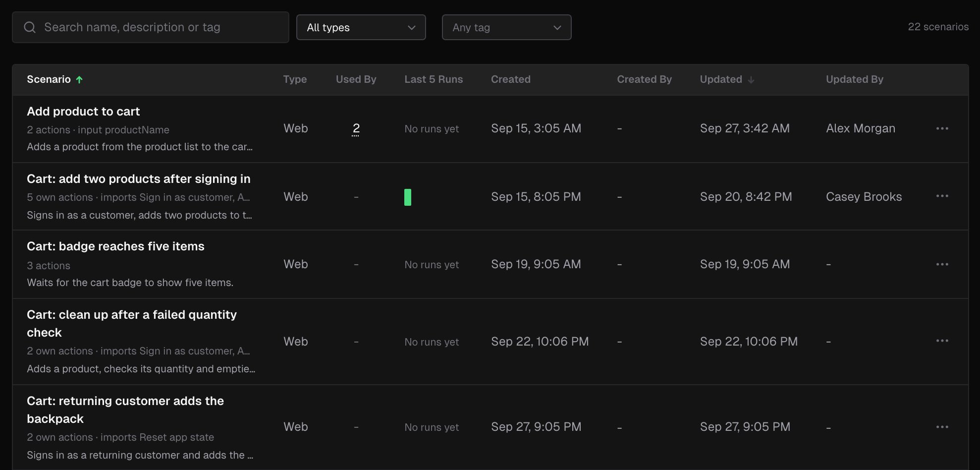Sort by the Updated column header
The height and width of the screenshot is (470, 980).
click(721, 79)
